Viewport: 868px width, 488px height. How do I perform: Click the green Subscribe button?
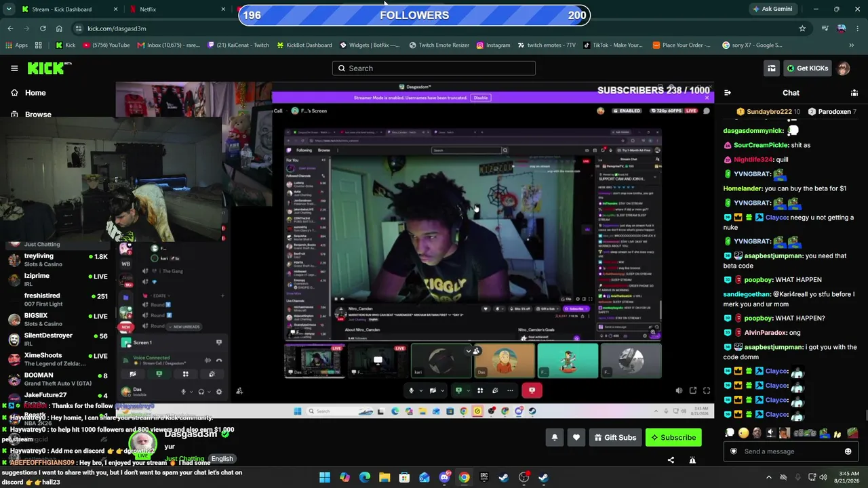pyautogui.click(x=673, y=438)
